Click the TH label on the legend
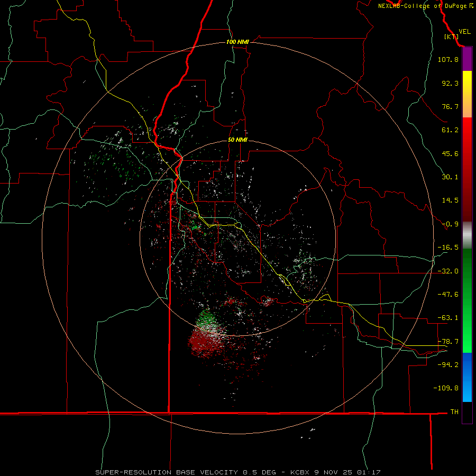Viewport: 476px width, 476px height. point(454,411)
